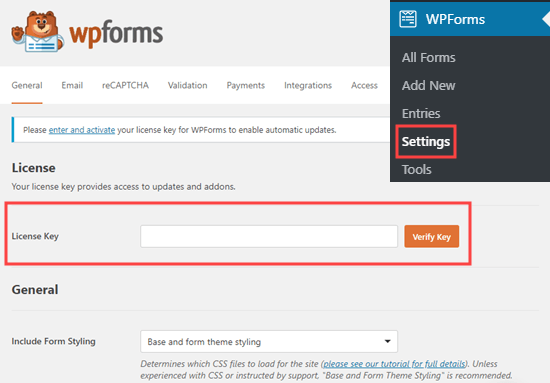This screenshot has width=550, height=383.
Task: Expand the Include Form Styling dropdown
Action: click(269, 341)
